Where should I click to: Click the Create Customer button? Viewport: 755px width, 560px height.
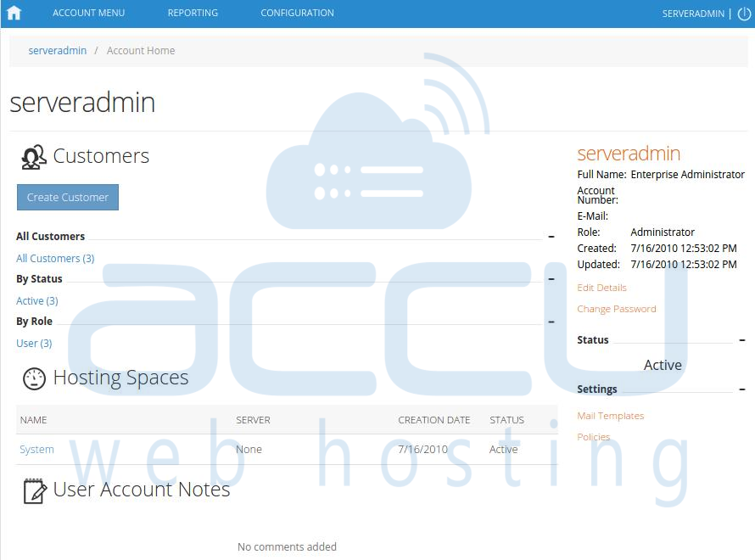[x=67, y=197]
